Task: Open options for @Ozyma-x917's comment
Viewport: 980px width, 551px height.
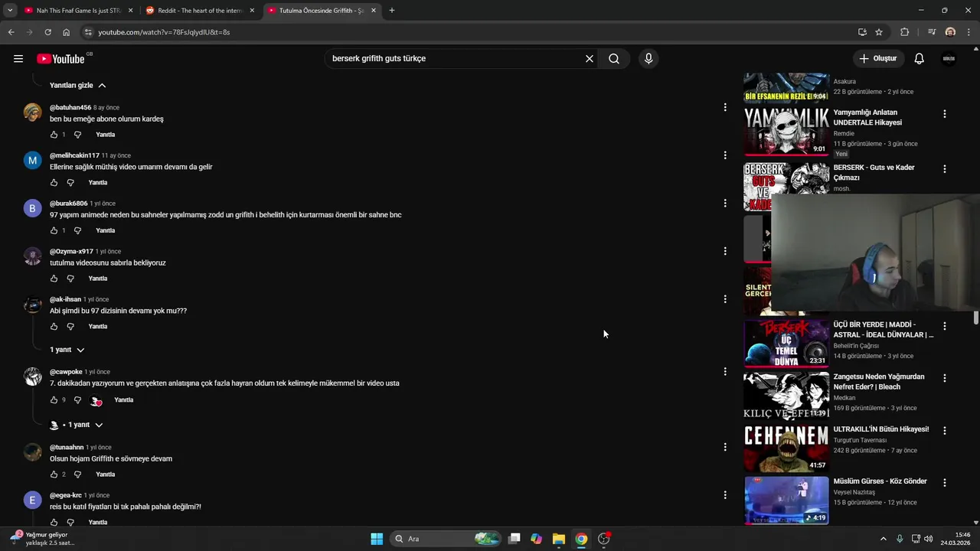Action: [725, 251]
